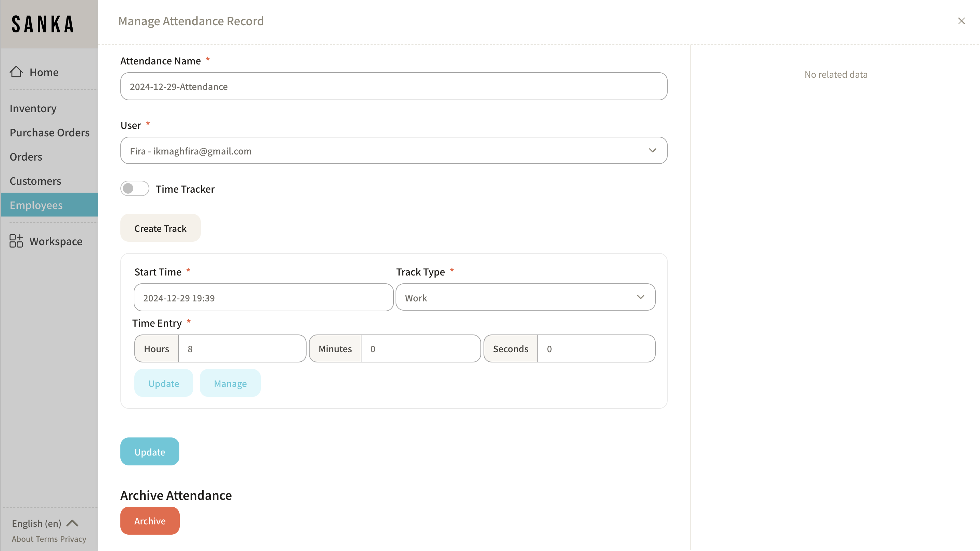Image resolution: width=980 pixels, height=551 pixels.
Task: Go to Inventory in sidebar
Action: [33, 108]
